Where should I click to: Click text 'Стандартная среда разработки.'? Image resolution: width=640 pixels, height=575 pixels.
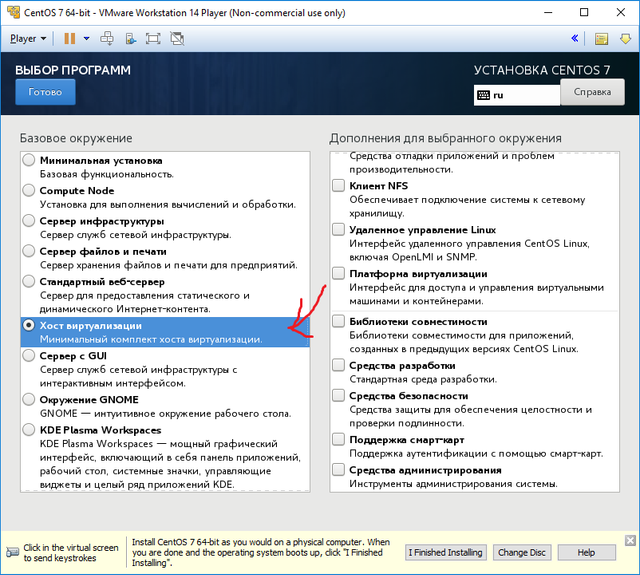click(423, 380)
